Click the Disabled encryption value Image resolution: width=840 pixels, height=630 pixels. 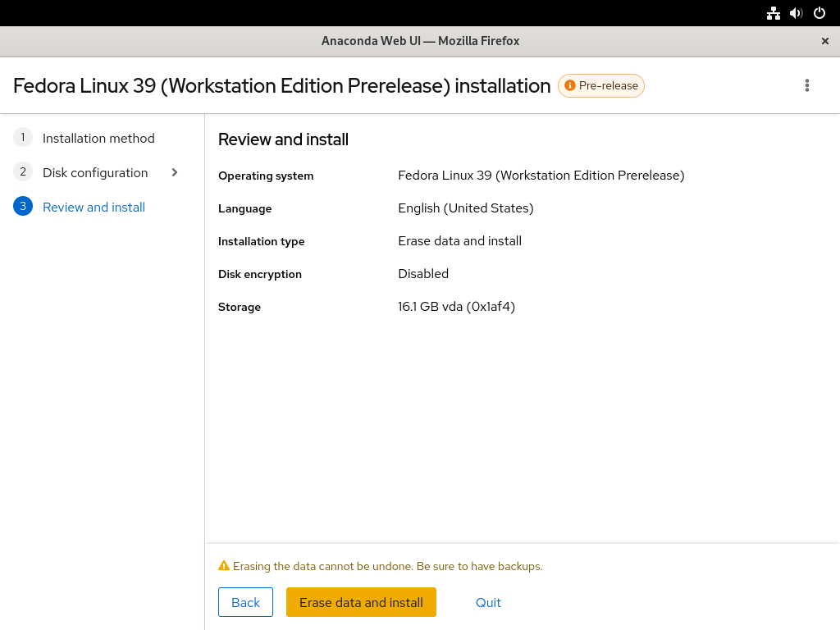click(423, 274)
